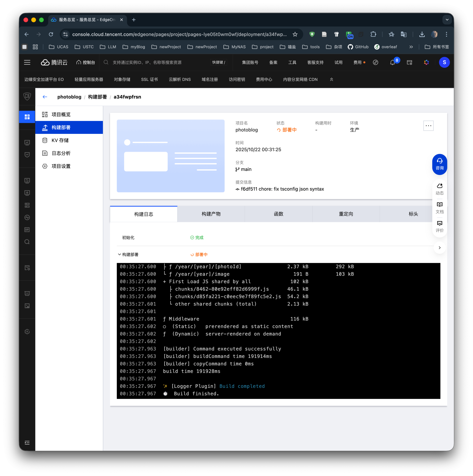Click the blue back arrow beside photoblog

tap(45, 97)
